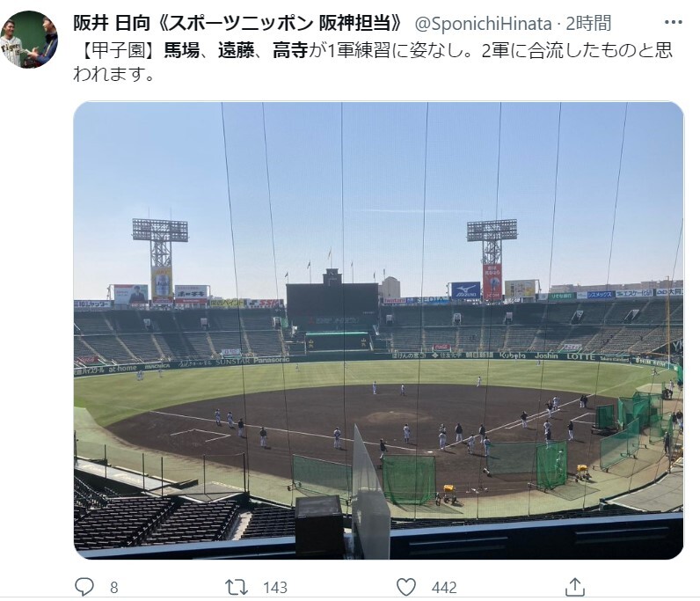This screenshot has height=601, width=700.
Task: Like the tweet with the heart icon
Action: click(406, 587)
